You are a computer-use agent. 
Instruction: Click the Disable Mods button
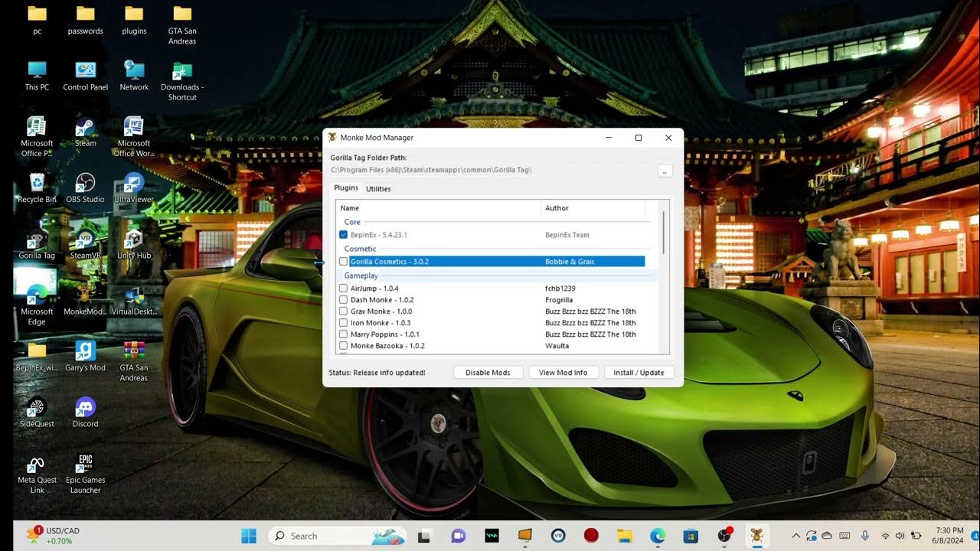click(x=488, y=373)
